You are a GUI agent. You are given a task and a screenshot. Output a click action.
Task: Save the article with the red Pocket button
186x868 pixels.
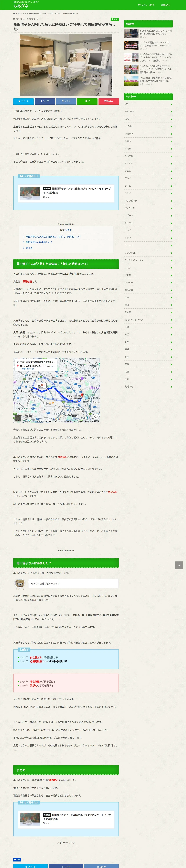click(108, 101)
